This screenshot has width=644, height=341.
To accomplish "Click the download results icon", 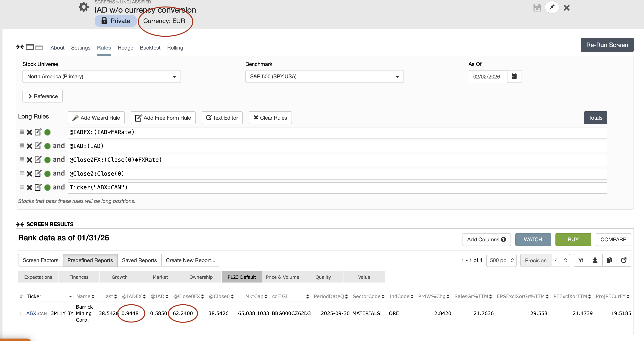I will click(595, 260).
